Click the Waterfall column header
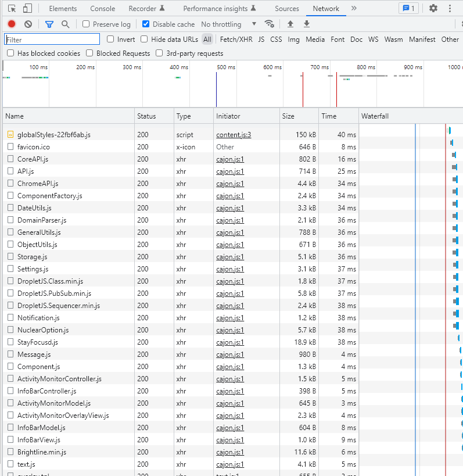Image resolution: width=463 pixels, height=476 pixels. coord(411,116)
